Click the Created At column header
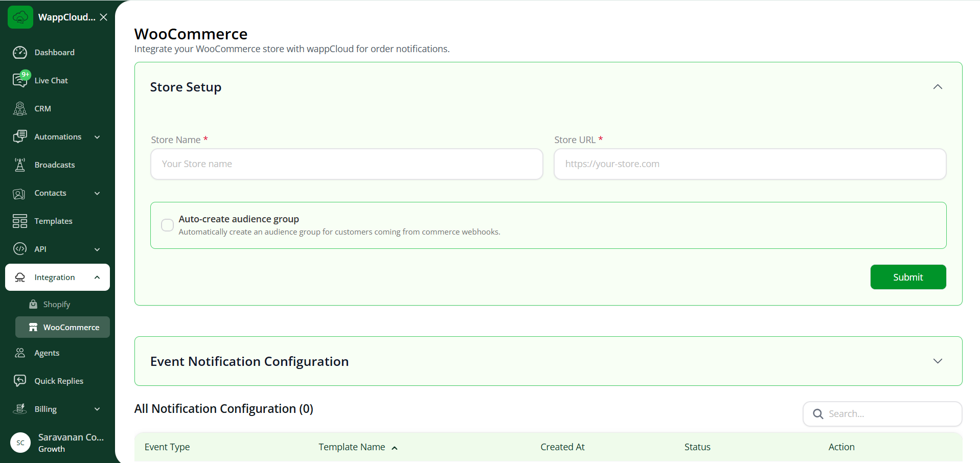 (562, 447)
